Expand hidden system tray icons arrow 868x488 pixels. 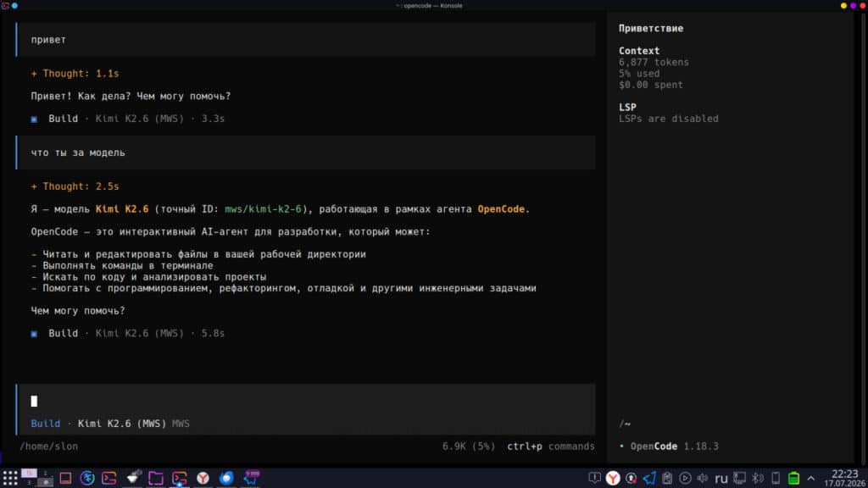pos(811,478)
